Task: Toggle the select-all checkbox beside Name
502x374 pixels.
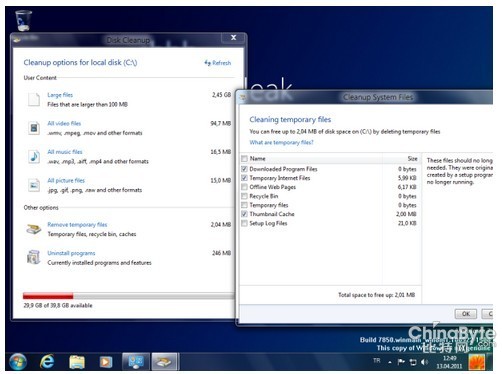Action: (x=244, y=159)
